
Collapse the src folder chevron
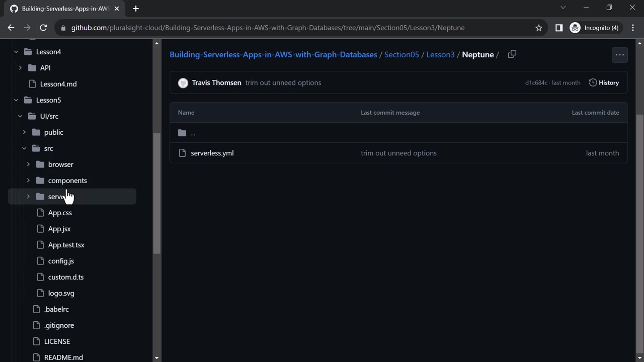pyautogui.click(x=24, y=148)
